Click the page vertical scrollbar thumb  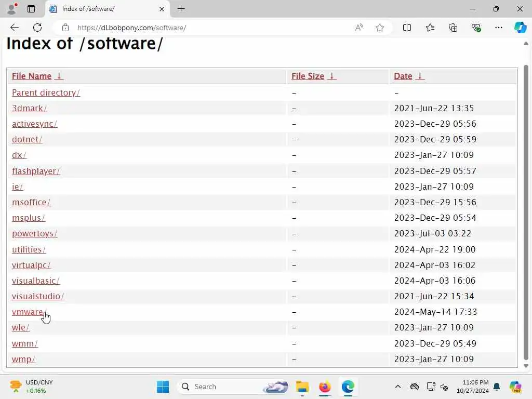pyautogui.click(x=526, y=212)
